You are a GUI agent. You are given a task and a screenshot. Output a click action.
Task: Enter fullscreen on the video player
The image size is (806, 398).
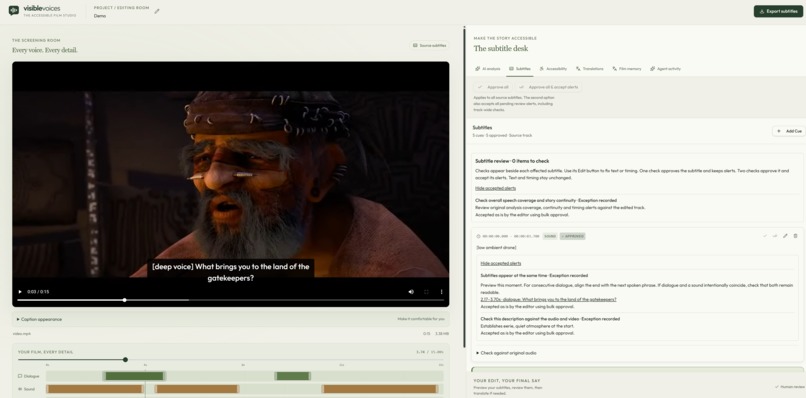click(426, 292)
